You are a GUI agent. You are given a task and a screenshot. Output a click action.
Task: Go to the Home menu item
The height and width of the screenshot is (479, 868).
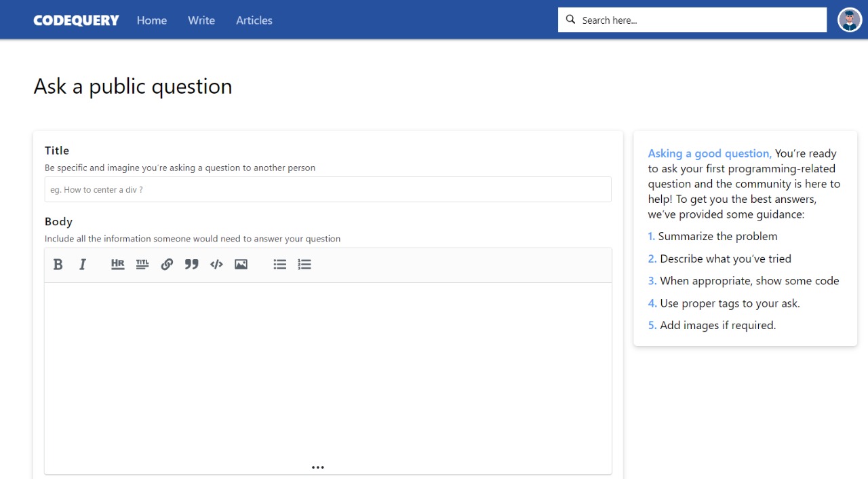click(151, 20)
